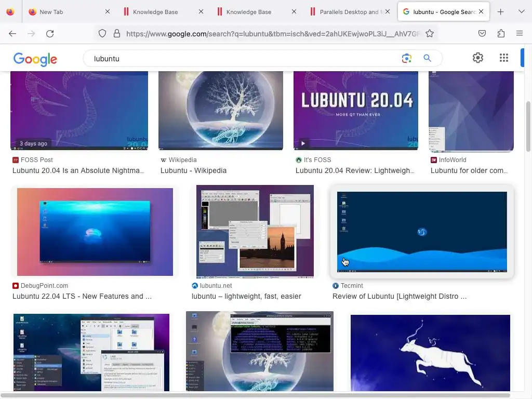Switch to the first Knowledge Base tab
The image size is (532, 399).
[163, 12]
